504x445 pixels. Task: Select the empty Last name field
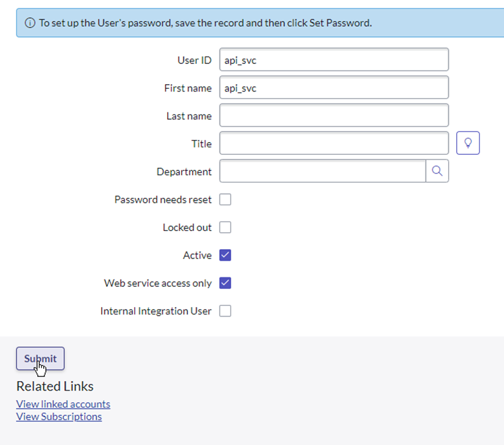tap(334, 115)
